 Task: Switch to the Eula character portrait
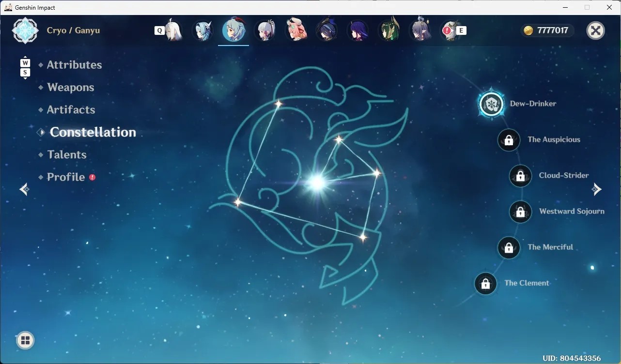tap(203, 30)
